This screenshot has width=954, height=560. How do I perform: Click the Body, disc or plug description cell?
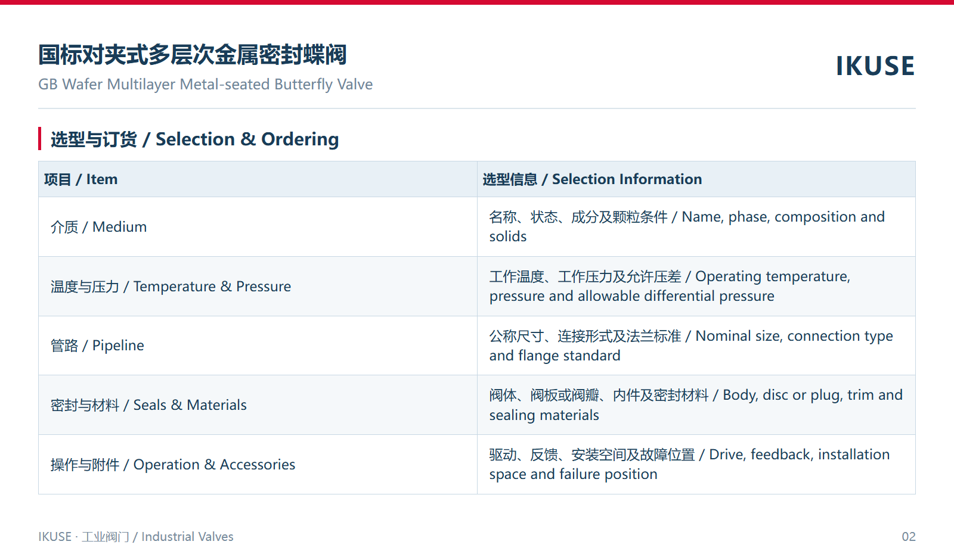[696, 405]
